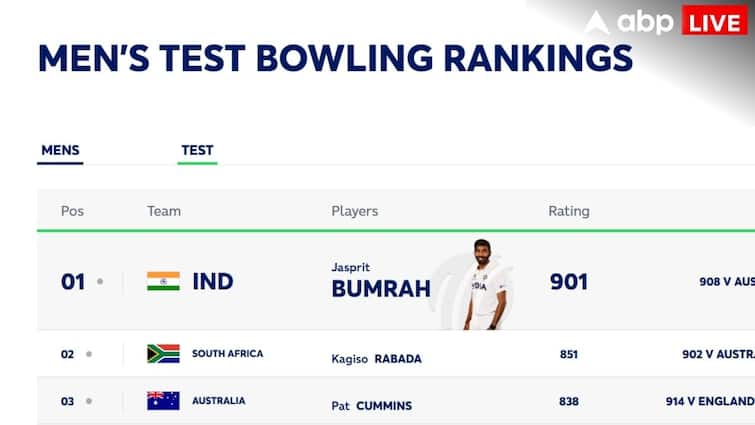Image resolution: width=755 pixels, height=425 pixels.
Task: Click Jasprit Bumrah's player photo
Action: pyautogui.click(x=484, y=285)
